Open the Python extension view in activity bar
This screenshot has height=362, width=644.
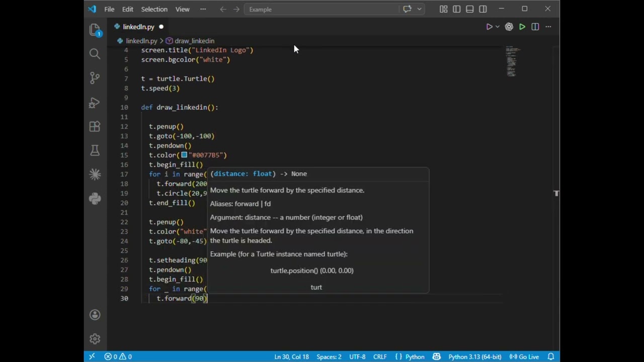click(95, 199)
